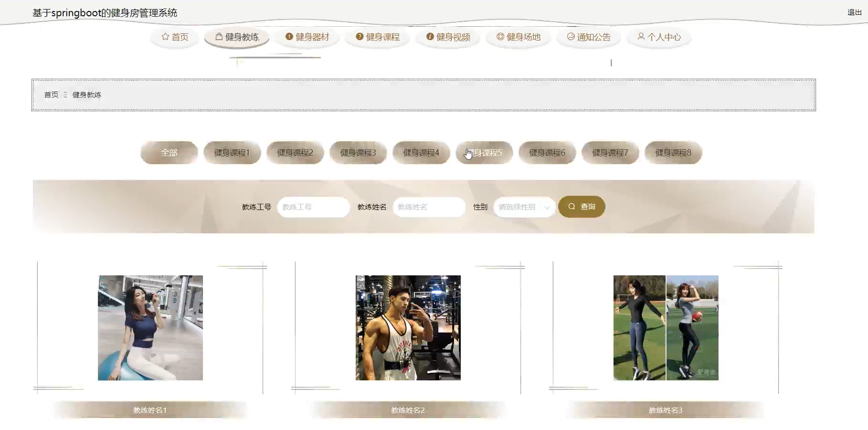Select the 全部 filter option
The height and width of the screenshot is (430, 868).
(x=169, y=152)
